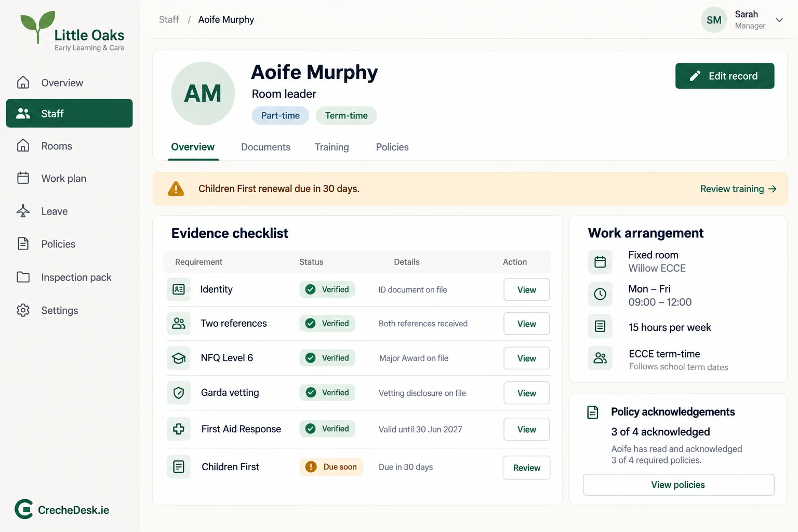Click the AM profile avatar
This screenshot has width=798, height=532.
click(x=203, y=94)
